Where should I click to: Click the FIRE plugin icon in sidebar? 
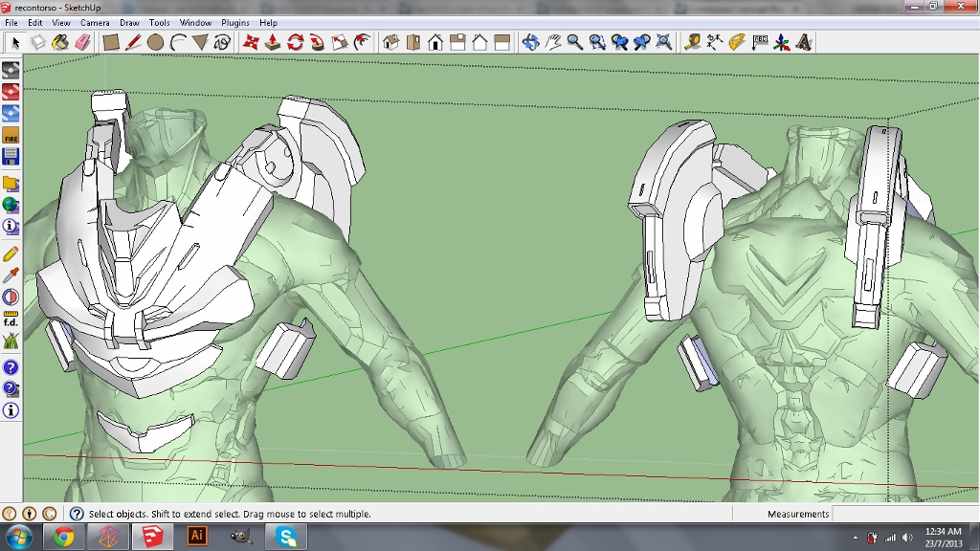tap(11, 136)
